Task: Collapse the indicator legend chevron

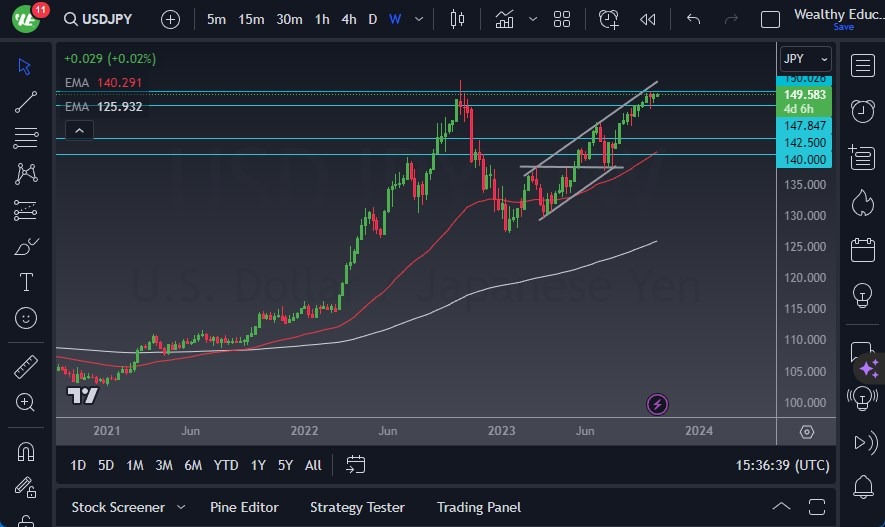Action: coord(78,130)
